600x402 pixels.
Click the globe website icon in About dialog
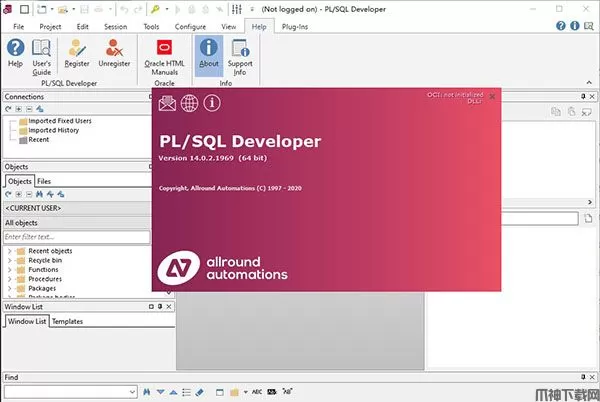189,103
